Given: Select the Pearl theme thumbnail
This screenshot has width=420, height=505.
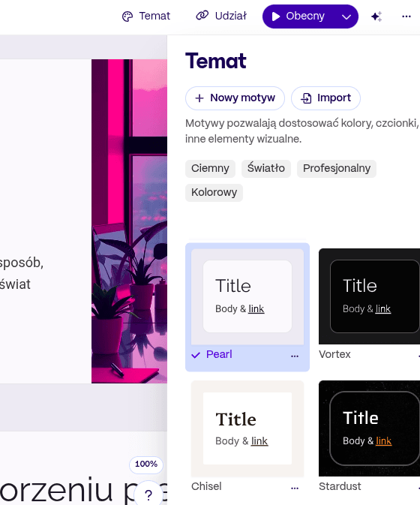Looking at the screenshot, I should [x=247, y=296].
